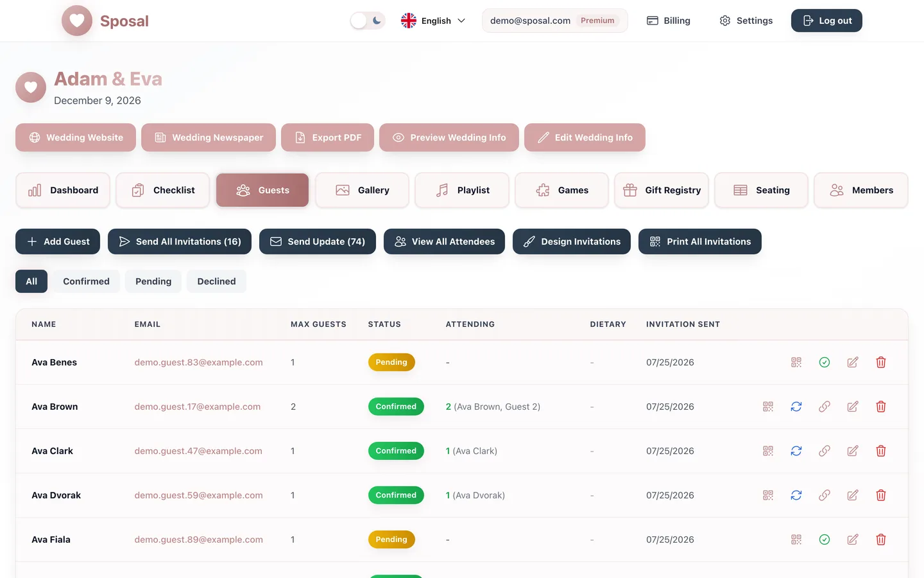Screen dimensions: 924x578
Task: Delete Ava Fiala using trash icon
Action: (881, 539)
